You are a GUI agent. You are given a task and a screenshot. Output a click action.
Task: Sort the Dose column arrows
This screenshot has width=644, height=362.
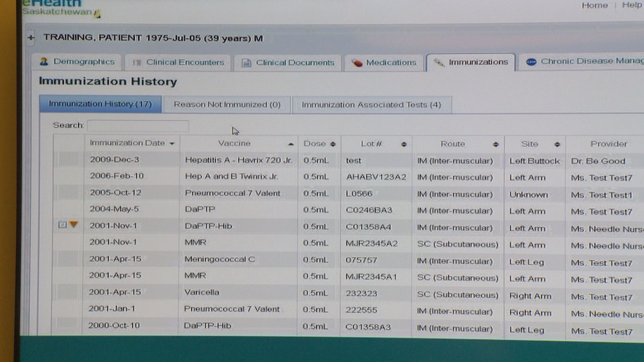click(x=333, y=144)
